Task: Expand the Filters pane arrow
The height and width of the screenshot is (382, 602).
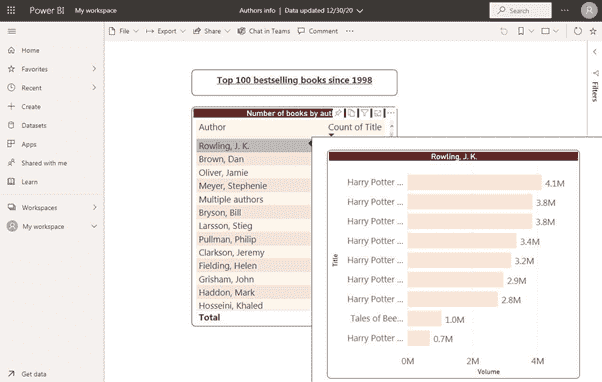Action: click(595, 52)
